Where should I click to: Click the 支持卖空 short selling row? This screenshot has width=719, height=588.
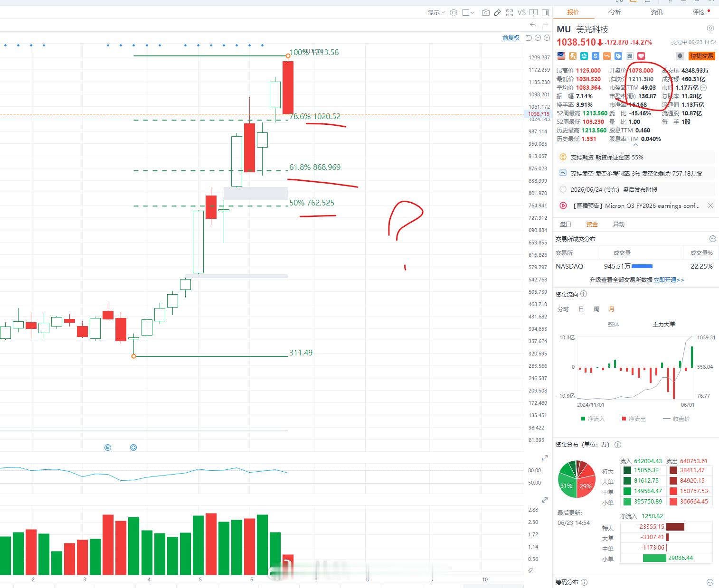pos(636,173)
